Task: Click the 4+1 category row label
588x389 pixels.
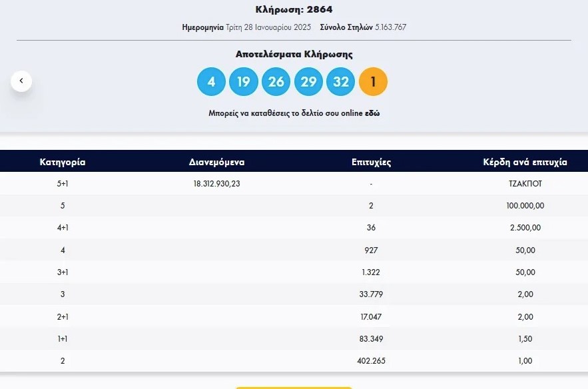Action: [63, 228]
